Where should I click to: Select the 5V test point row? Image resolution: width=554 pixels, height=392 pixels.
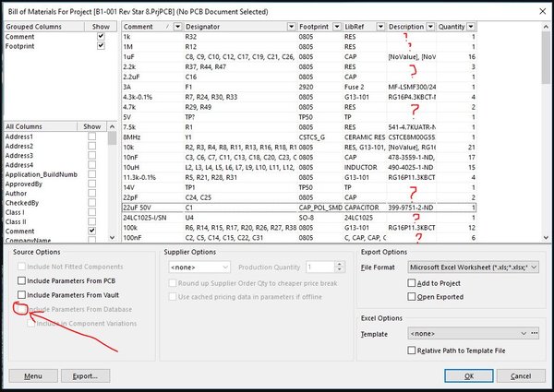point(299,117)
